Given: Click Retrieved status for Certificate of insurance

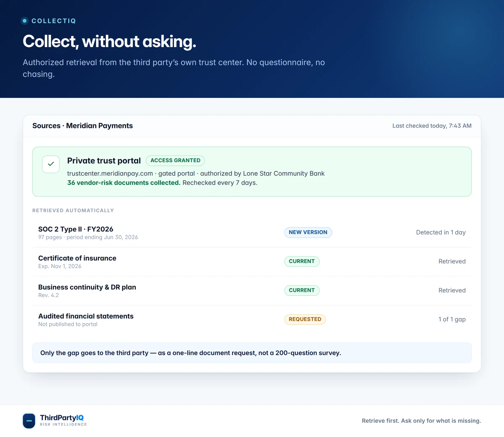Looking at the screenshot, I should coord(452,261).
